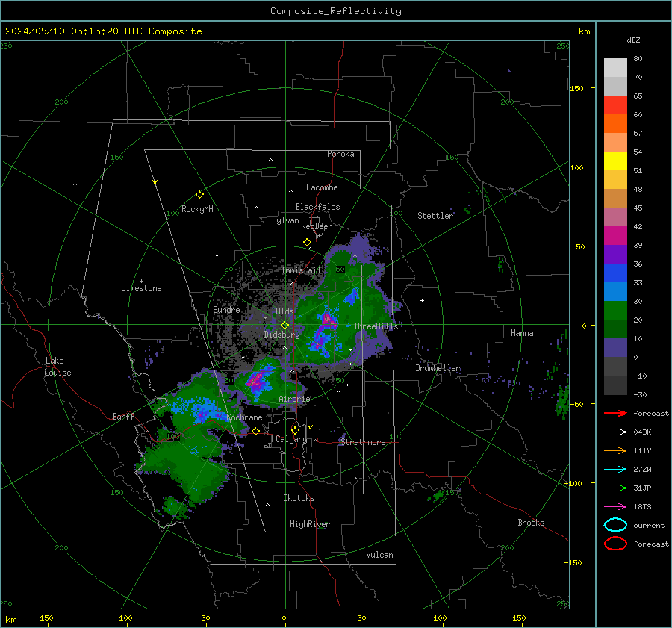Viewport: 672px width, 628px height.
Task: Click the yellow diamond marker above Calgary
Action: coord(295,430)
